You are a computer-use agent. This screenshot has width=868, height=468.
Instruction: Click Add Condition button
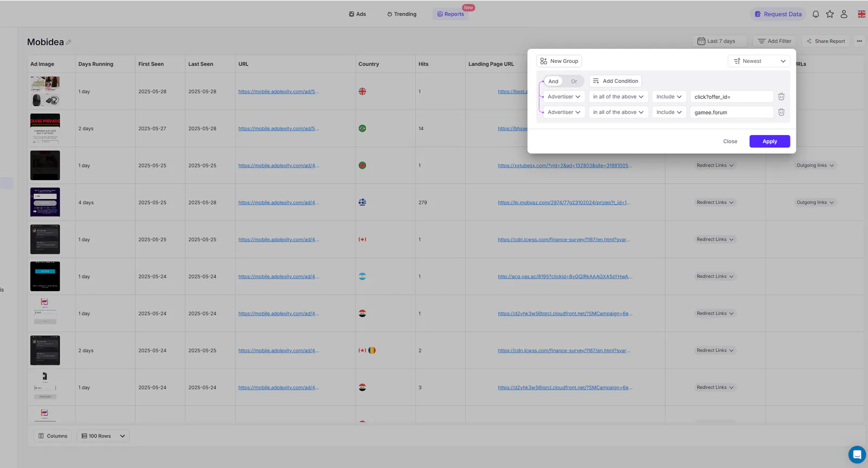click(x=615, y=81)
